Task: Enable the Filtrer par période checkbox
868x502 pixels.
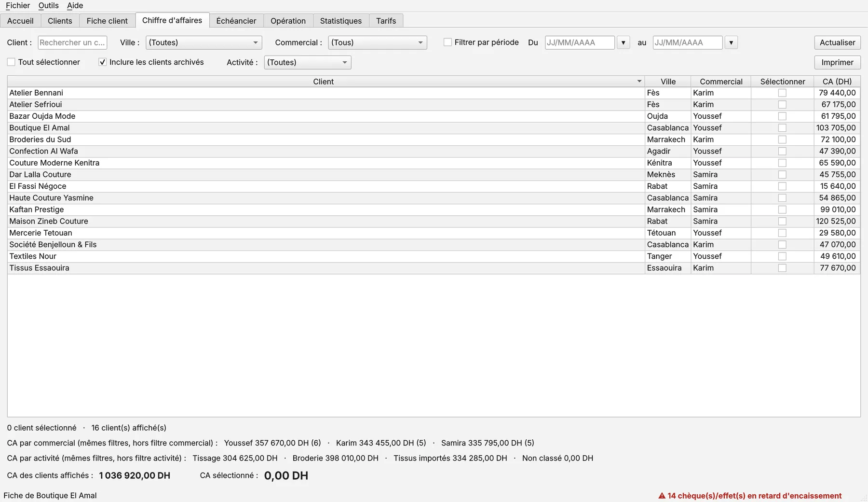Action: [x=448, y=42]
